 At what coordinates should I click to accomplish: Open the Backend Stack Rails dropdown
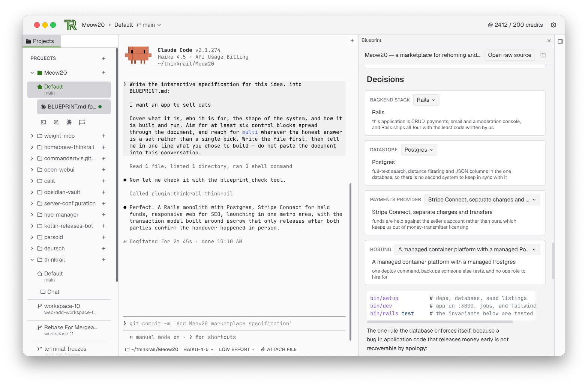point(426,100)
